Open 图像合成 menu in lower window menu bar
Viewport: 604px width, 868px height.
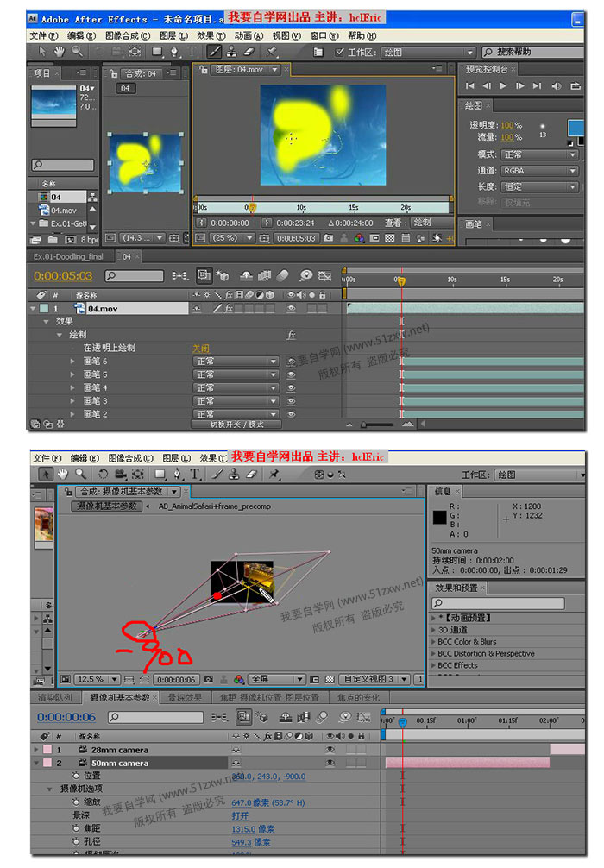(x=130, y=458)
